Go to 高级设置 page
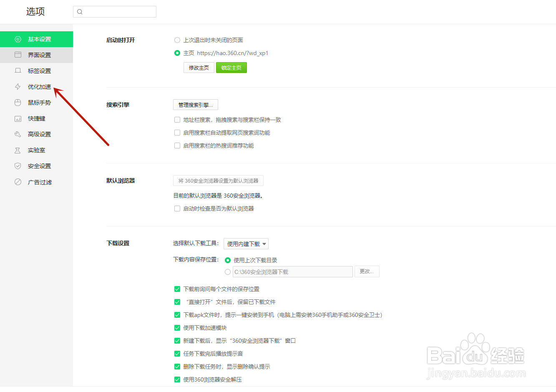This screenshot has width=556, height=392. pos(36,134)
